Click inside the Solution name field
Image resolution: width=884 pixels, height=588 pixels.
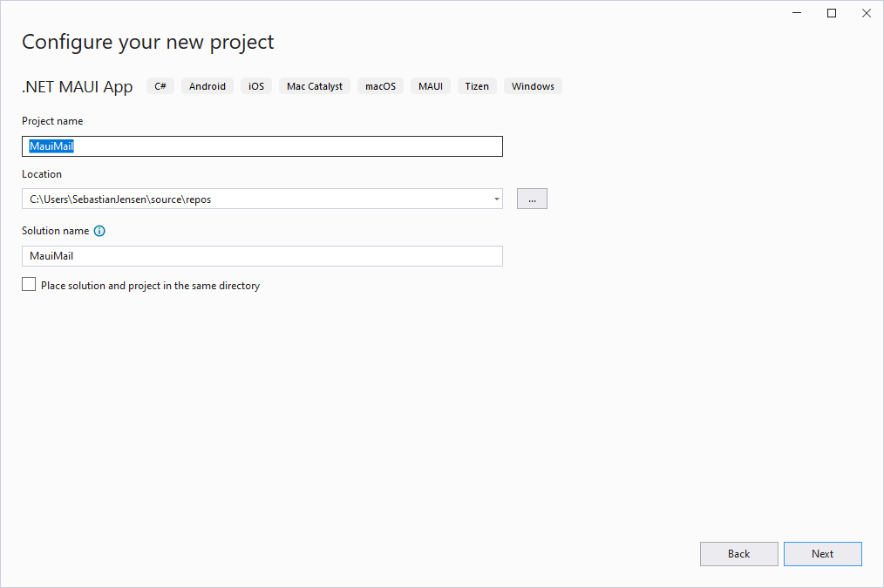(x=262, y=256)
